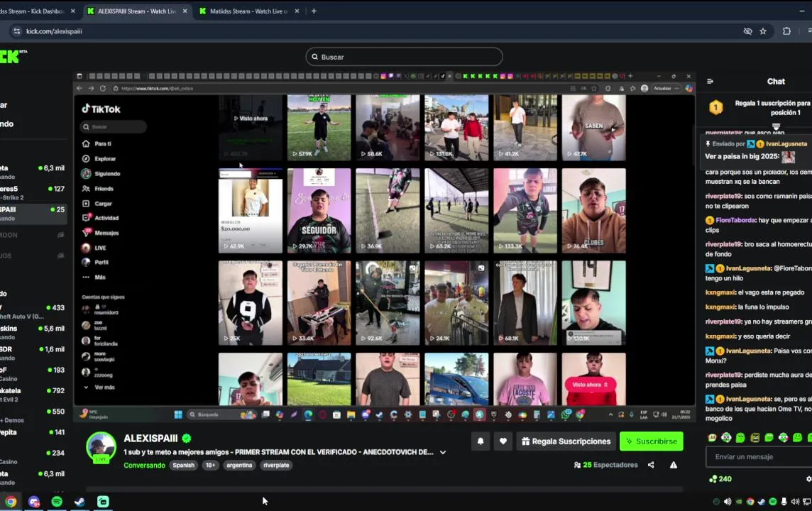The height and width of the screenshot is (511, 812).
Task: Click the ALEXISPAIII streamer avatar
Action: pyautogui.click(x=101, y=447)
